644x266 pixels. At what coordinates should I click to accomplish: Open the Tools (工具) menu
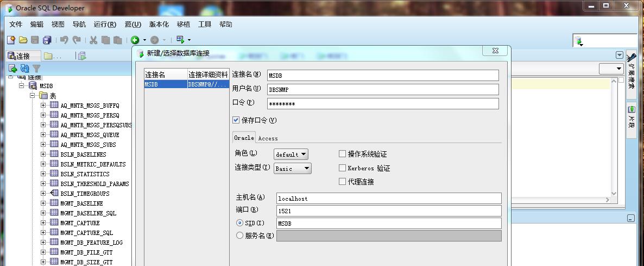coord(205,24)
